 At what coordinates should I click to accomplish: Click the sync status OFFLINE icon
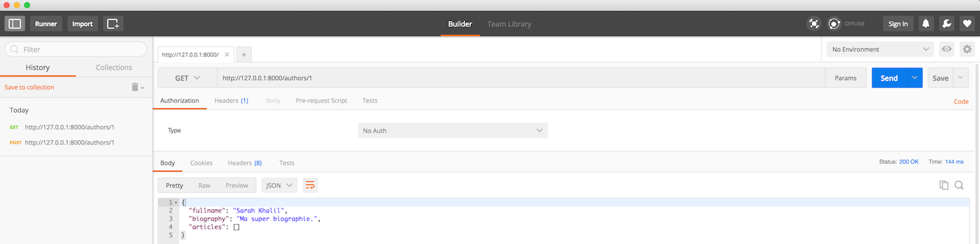point(834,24)
